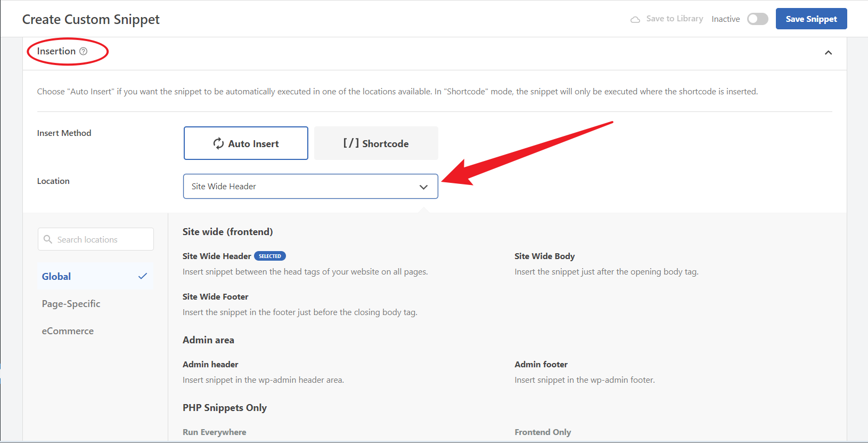Click Save to Library link

pyautogui.click(x=674, y=19)
